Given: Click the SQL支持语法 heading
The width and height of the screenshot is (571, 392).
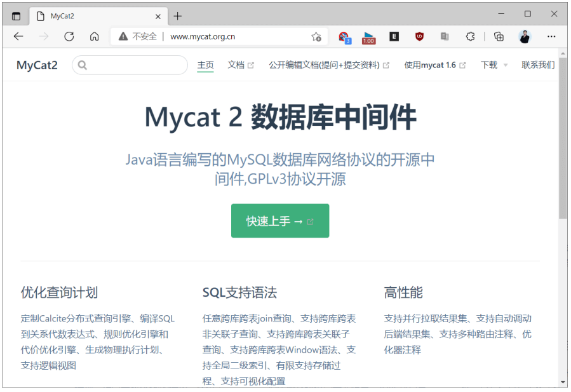Looking at the screenshot, I should (x=239, y=292).
